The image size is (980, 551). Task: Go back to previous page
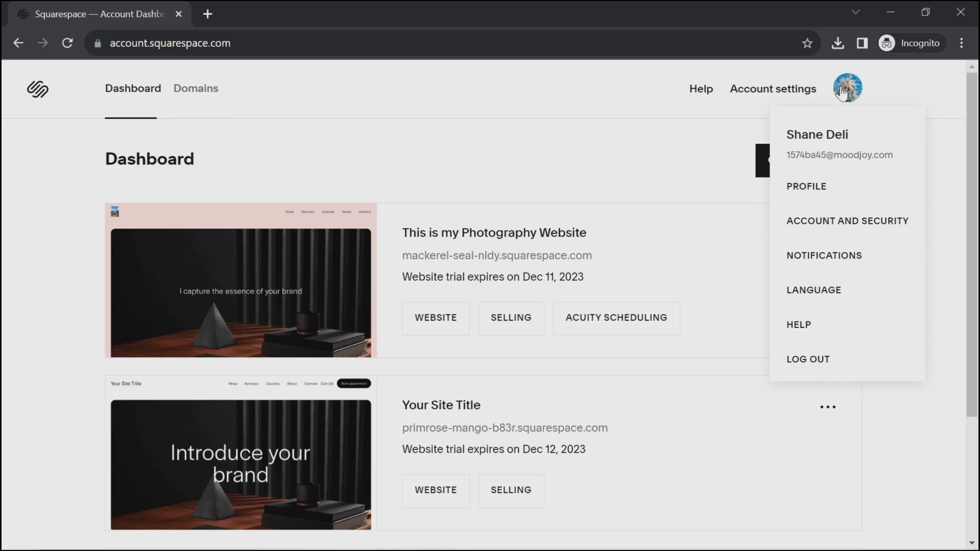click(x=18, y=43)
